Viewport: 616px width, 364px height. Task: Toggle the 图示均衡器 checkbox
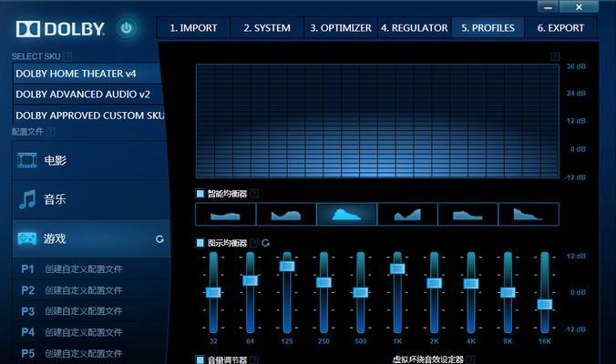(x=200, y=243)
